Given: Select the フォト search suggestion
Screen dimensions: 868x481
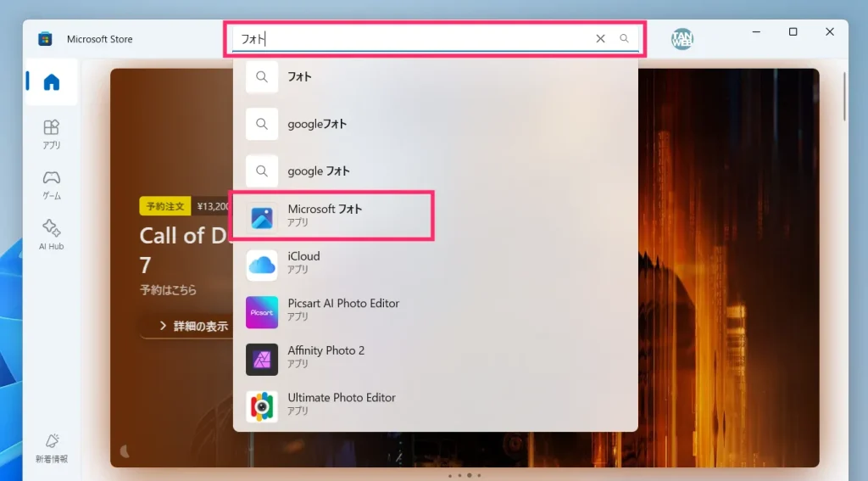Looking at the screenshot, I should pos(435,76).
